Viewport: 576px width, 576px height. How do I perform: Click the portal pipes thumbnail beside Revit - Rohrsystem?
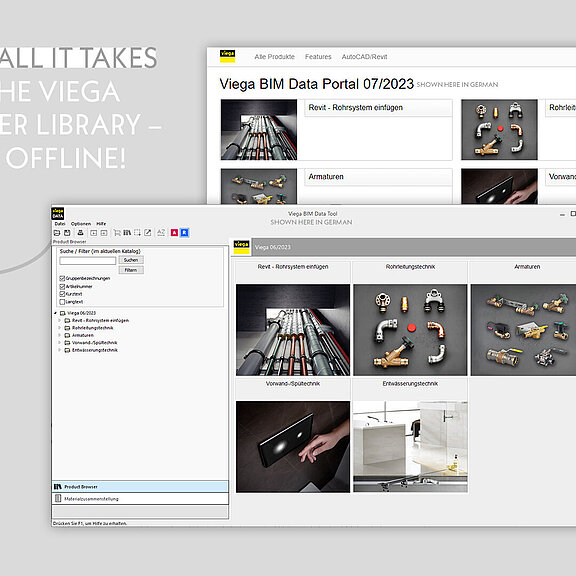tap(259, 130)
